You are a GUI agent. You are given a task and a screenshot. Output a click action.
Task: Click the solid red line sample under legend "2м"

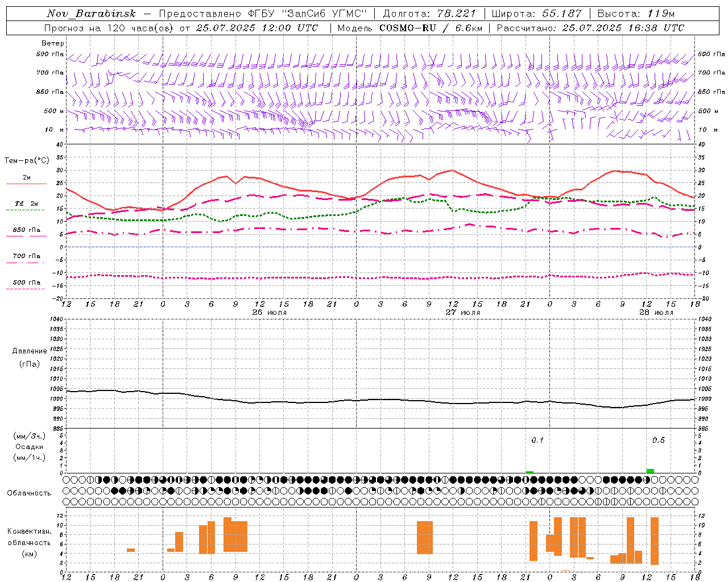click(x=26, y=184)
